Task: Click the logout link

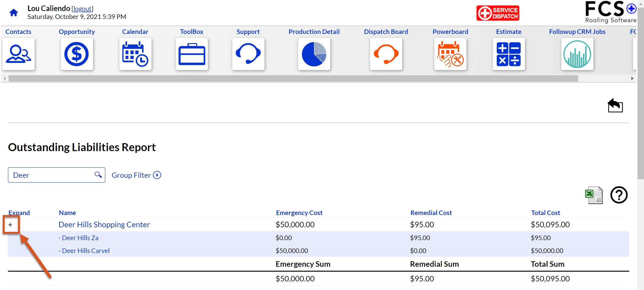Action: (82, 9)
